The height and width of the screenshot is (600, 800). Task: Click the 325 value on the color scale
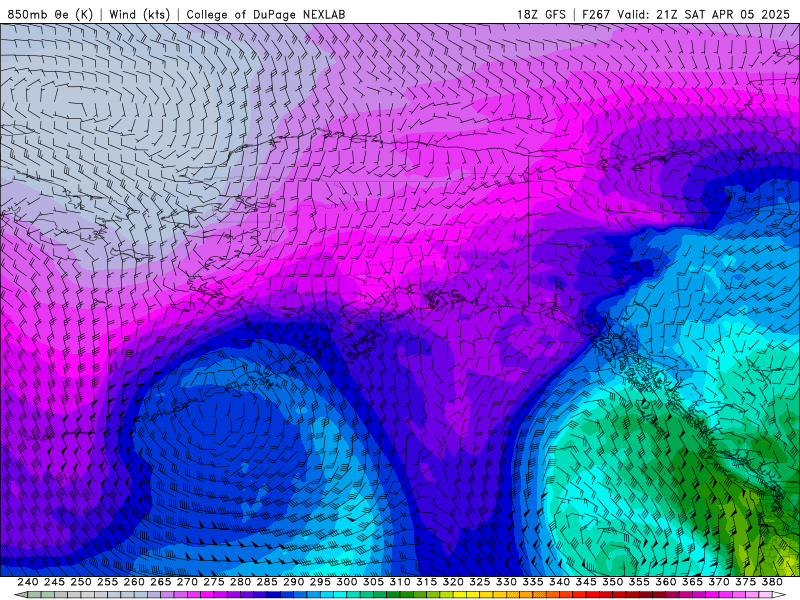coord(479,582)
